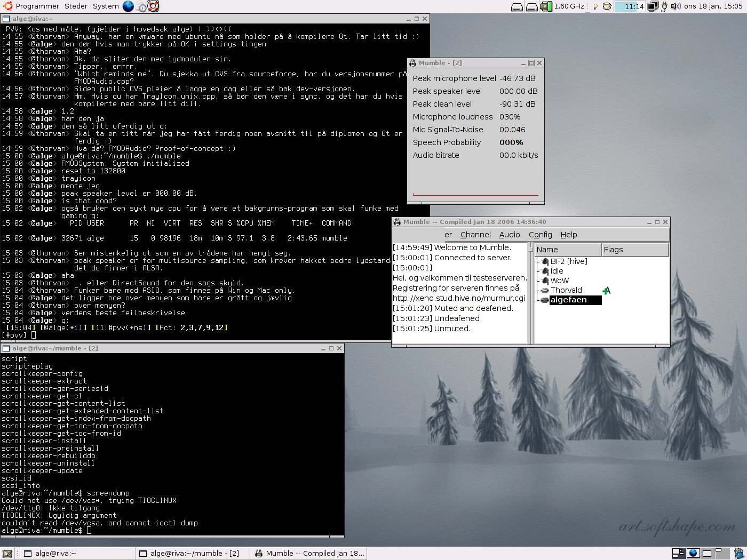
Task: Click the power plug applet icon
Action: coord(664,6)
